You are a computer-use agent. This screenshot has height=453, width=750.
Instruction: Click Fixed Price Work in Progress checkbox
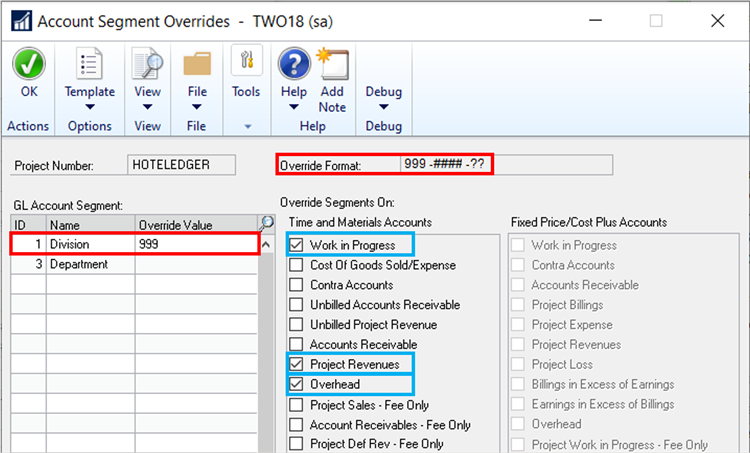(518, 245)
